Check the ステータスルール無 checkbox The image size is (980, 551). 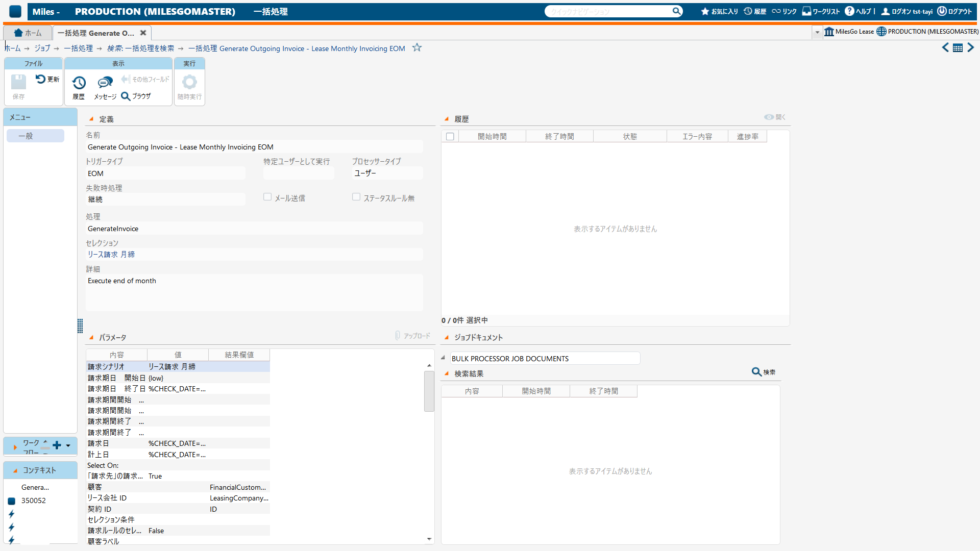click(356, 197)
